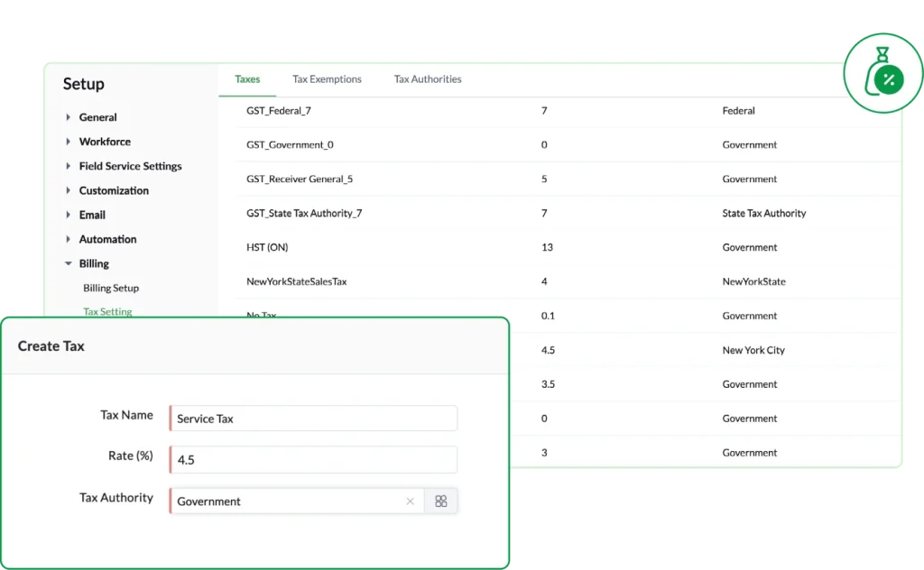924x570 pixels.
Task: Open the Tax Authorities tab
Action: 427,79
